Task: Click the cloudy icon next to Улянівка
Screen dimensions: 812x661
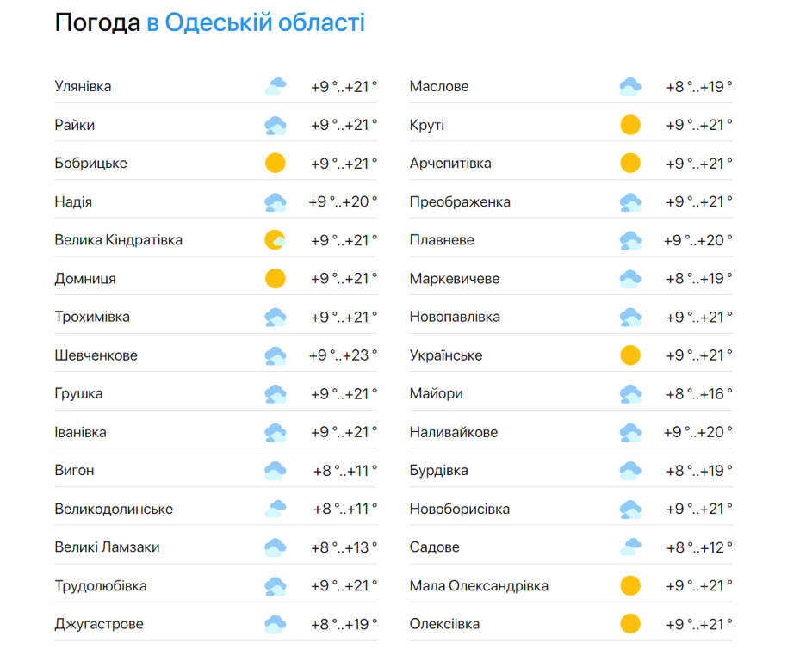Action: [276, 87]
